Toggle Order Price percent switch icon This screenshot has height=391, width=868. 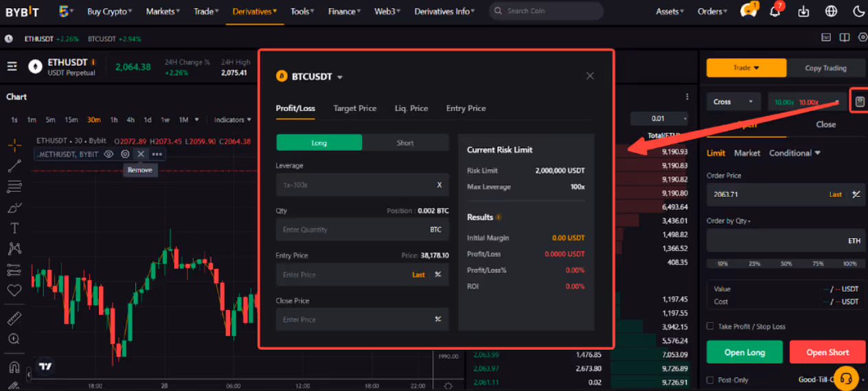pyautogui.click(x=856, y=194)
